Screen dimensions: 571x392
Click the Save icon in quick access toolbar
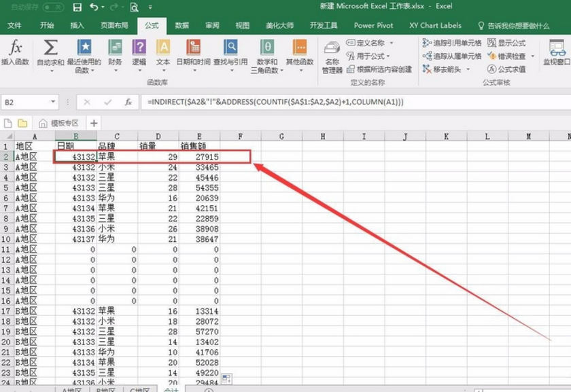pyautogui.click(x=77, y=7)
